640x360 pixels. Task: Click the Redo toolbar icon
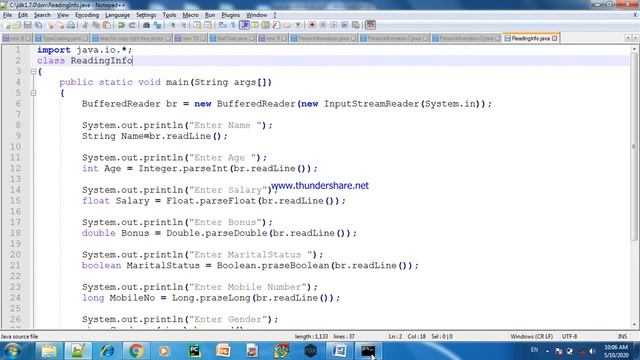point(132,25)
